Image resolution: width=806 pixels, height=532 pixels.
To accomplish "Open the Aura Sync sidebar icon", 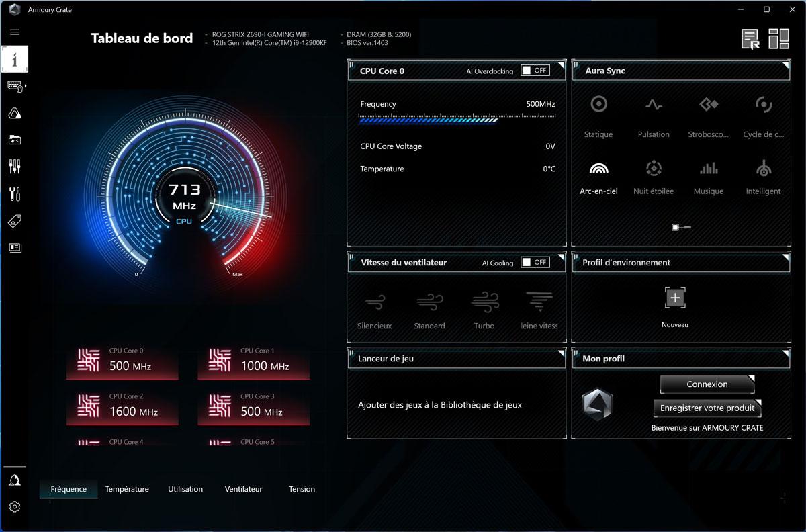I will pos(15,114).
